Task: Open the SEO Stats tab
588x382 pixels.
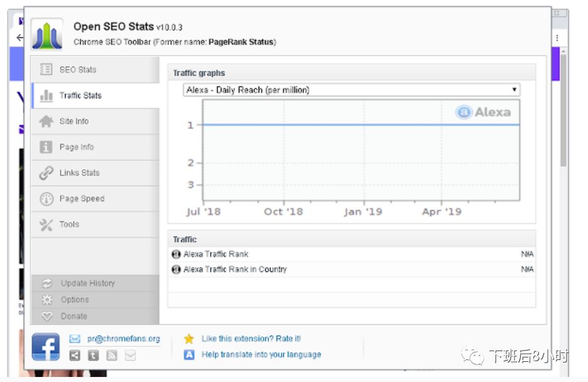Action: 95,70
